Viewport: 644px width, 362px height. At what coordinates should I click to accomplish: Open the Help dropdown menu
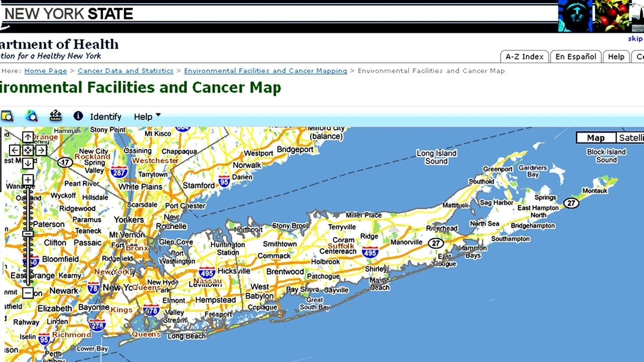click(x=147, y=116)
